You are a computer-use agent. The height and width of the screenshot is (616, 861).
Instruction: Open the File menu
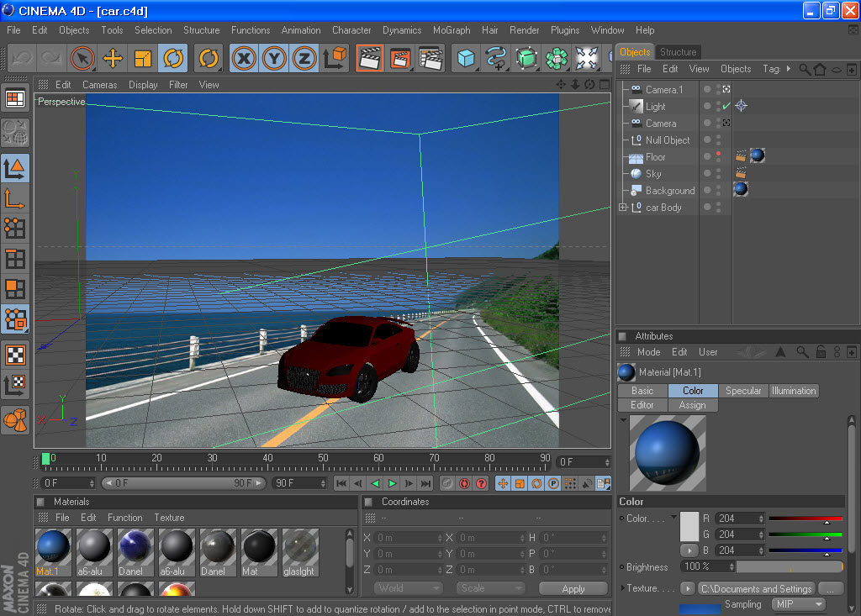coord(13,30)
